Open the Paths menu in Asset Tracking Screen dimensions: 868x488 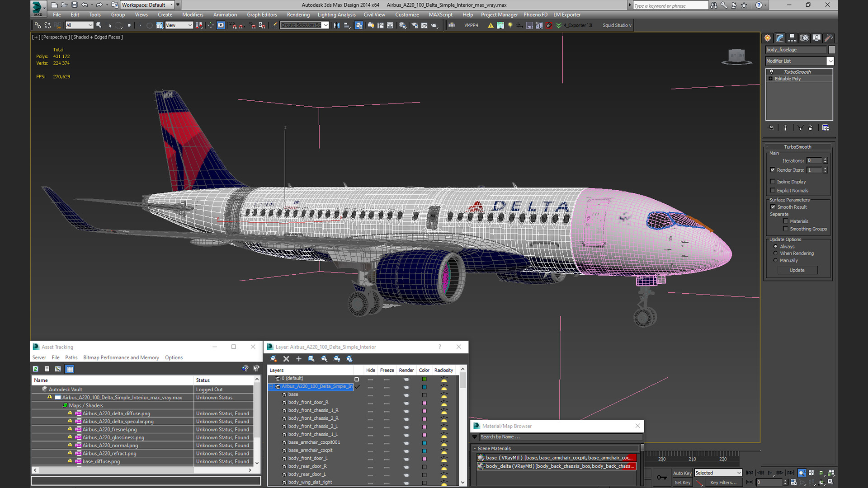point(71,357)
